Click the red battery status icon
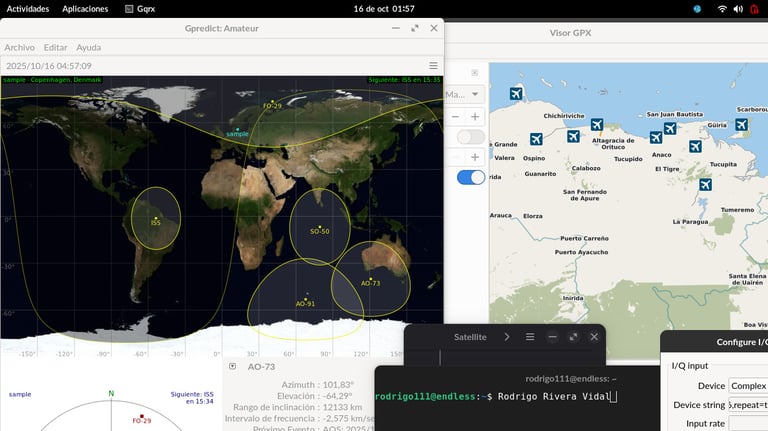 [754, 9]
